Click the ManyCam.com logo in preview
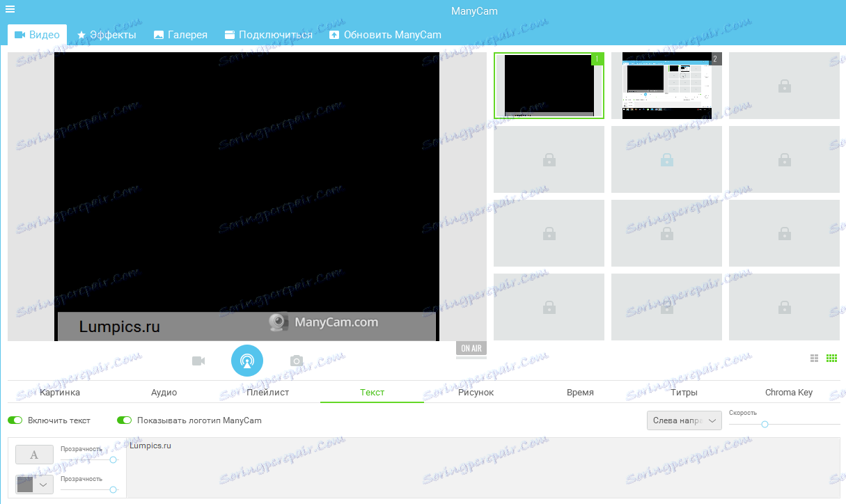 (324, 323)
